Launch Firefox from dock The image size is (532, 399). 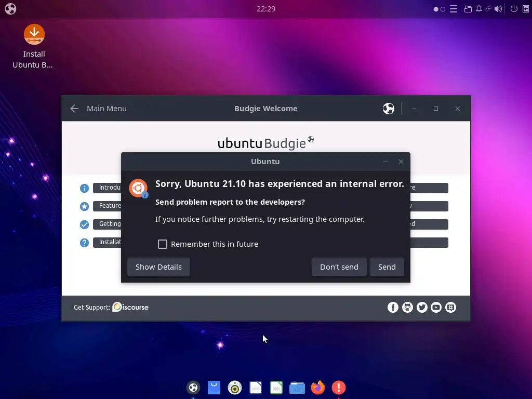pos(318,388)
